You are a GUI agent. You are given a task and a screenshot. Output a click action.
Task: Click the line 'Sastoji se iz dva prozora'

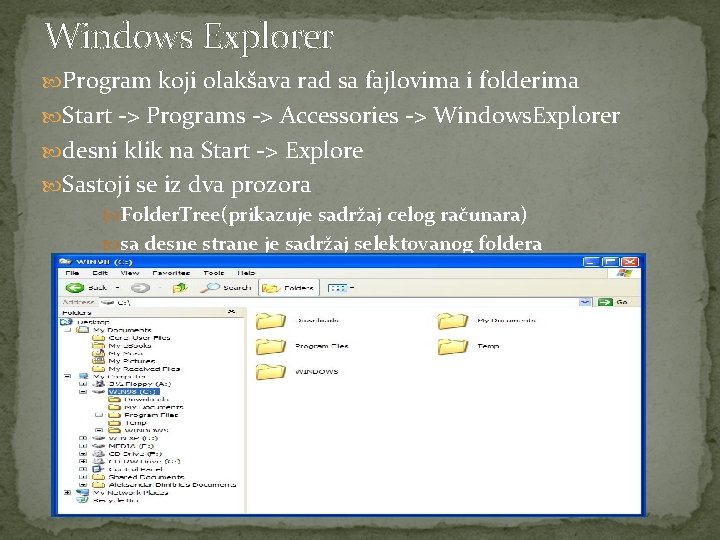click(186, 185)
